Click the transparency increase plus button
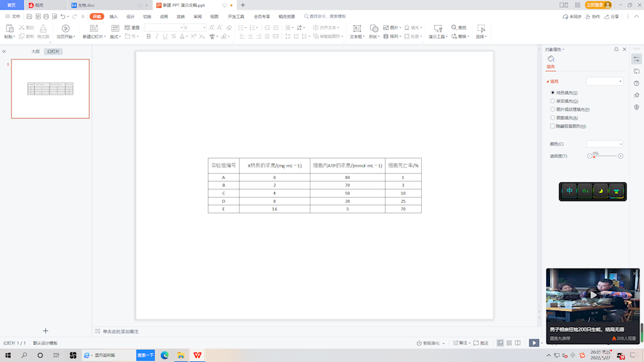The height and width of the screenshot is (362, 644). [x=621, y=156]
